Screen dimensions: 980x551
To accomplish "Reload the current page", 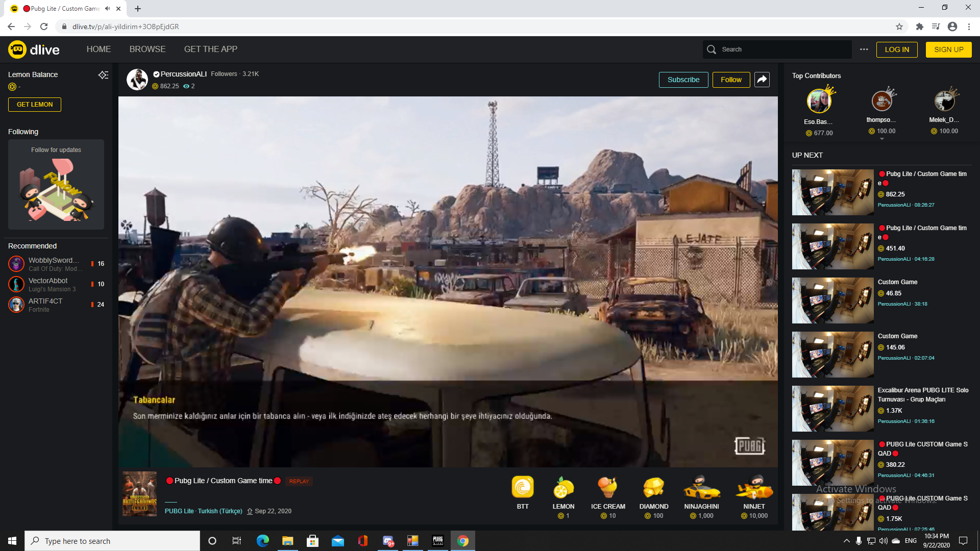I will click(x=44, y=27).
